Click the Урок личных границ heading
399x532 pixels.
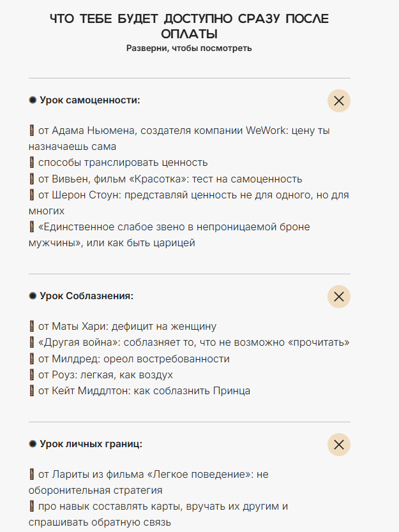click(91, 444)
